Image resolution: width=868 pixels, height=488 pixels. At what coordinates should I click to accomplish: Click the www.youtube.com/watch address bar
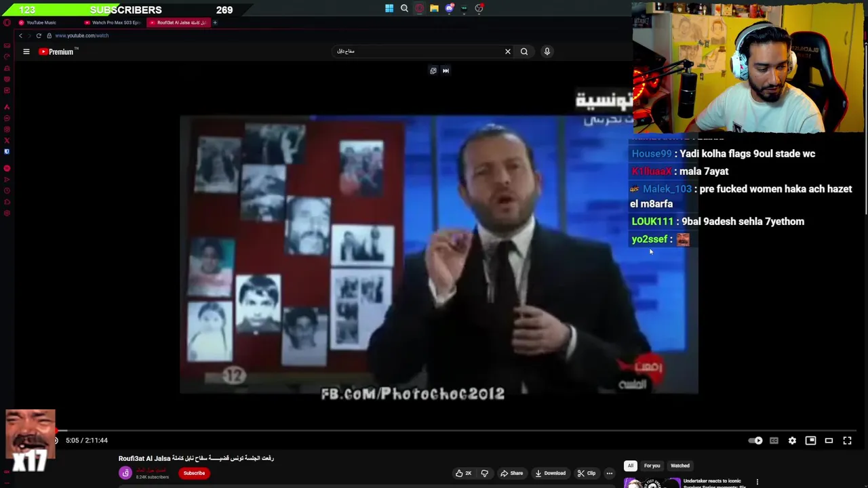point(81,35)
